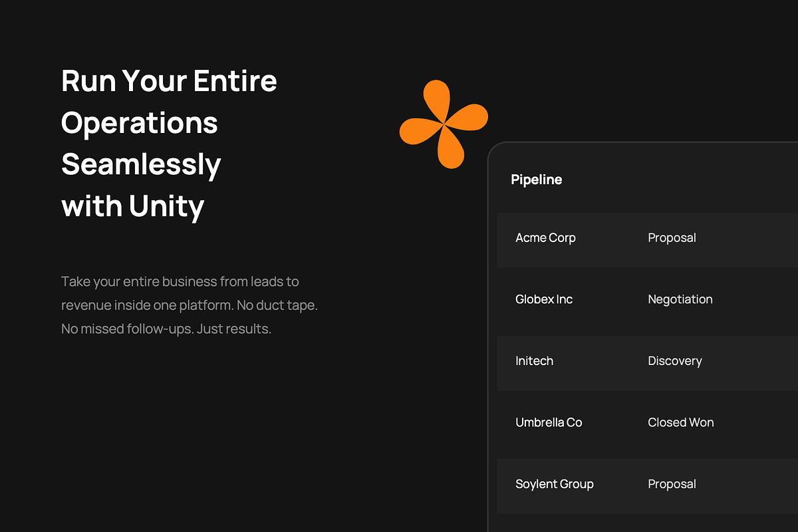Click the word "Seamlessly" in the headline
798x532 pixels.
141,165
